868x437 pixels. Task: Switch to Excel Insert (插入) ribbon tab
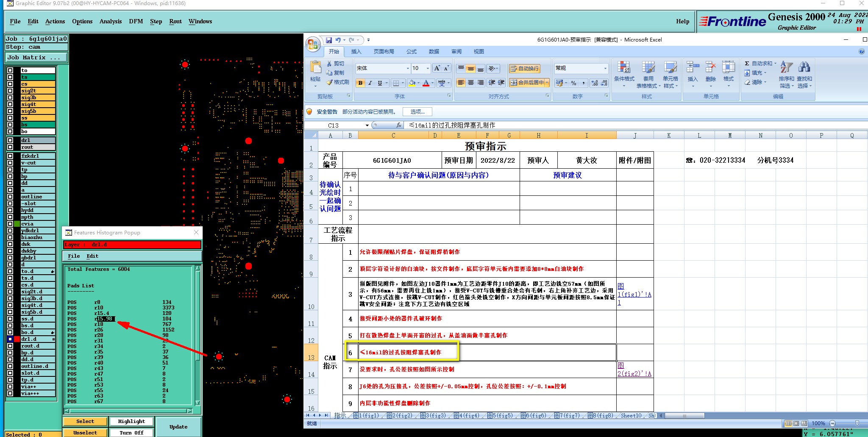(356, 52)
